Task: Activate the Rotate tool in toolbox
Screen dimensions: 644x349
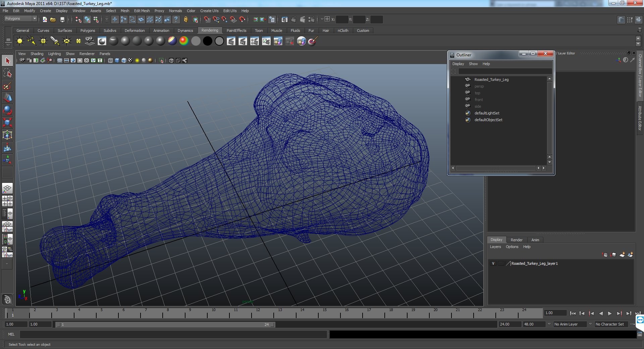Action: (x=7, y=110)
